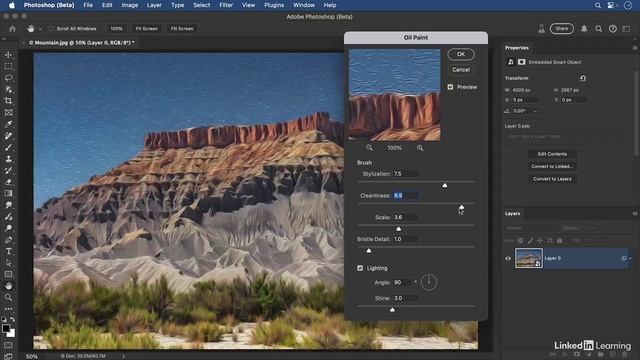The height and width of the screenshot is (360, 640).
Task: Open the Edit menu
Action: pyautogui.click(x=107, y=5)
